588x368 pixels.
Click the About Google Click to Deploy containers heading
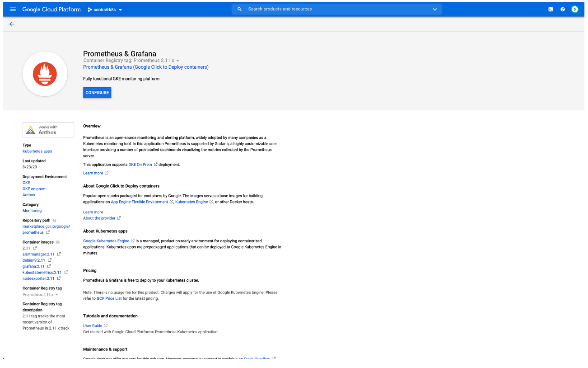point(121,186)
